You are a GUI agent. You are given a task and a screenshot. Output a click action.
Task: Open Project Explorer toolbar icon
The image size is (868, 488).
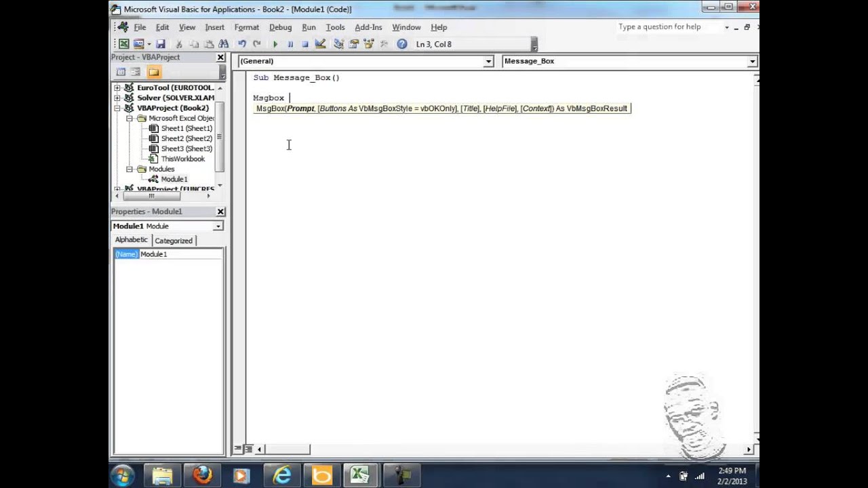click(x=338, y=44)
